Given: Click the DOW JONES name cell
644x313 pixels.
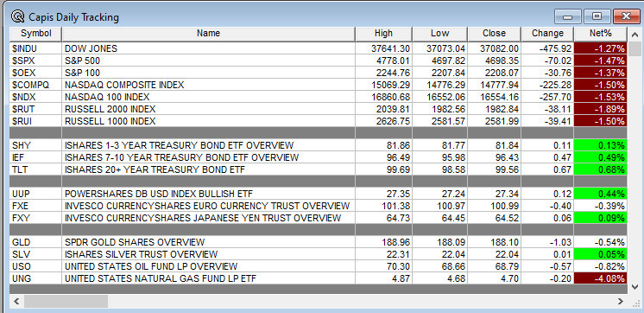Looking at the screenshot, I should coord(208,48).
